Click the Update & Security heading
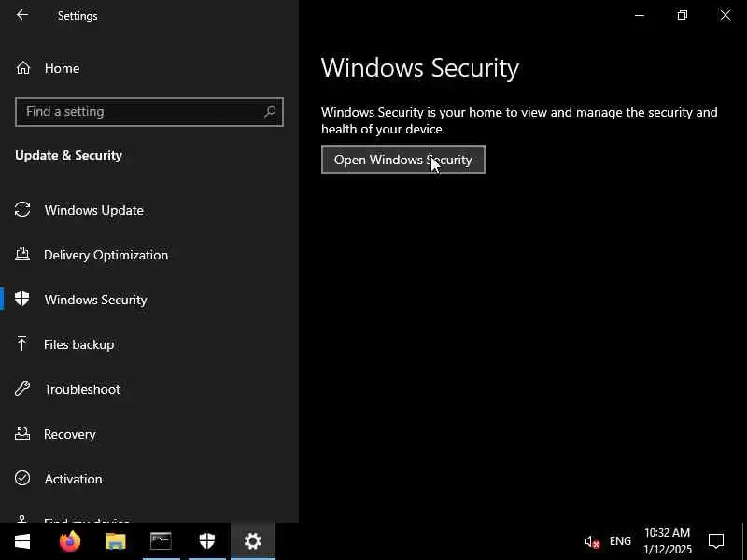Image resolution: width=747 pixels, height=560 pixels. point(68,156)
